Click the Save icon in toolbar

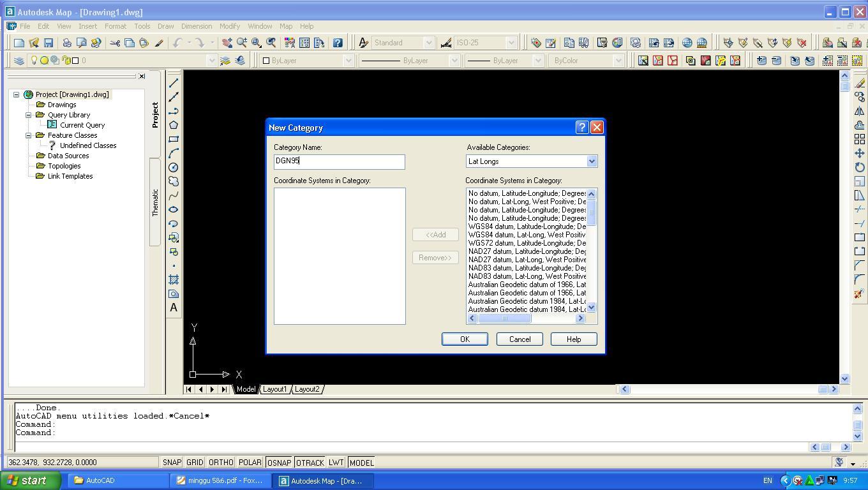pyautogui.click(x=49, y=43)
